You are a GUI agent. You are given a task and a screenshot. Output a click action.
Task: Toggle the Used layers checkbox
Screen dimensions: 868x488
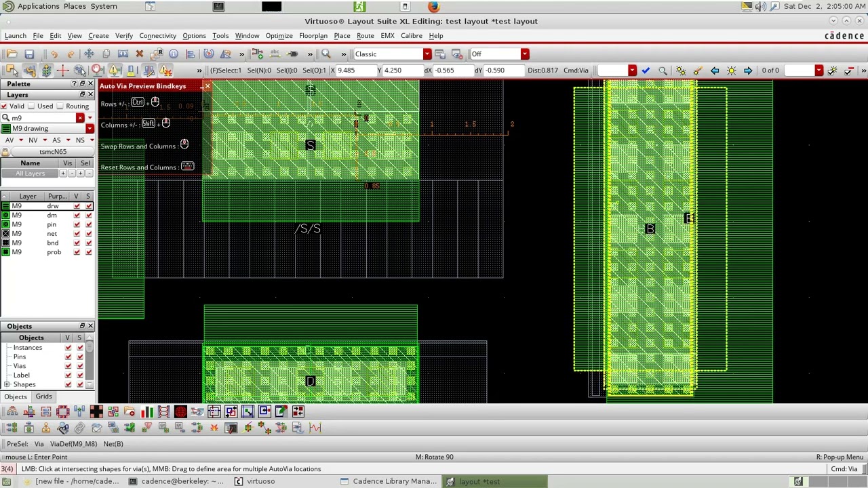pyautogui.click(x=31, y=106)
